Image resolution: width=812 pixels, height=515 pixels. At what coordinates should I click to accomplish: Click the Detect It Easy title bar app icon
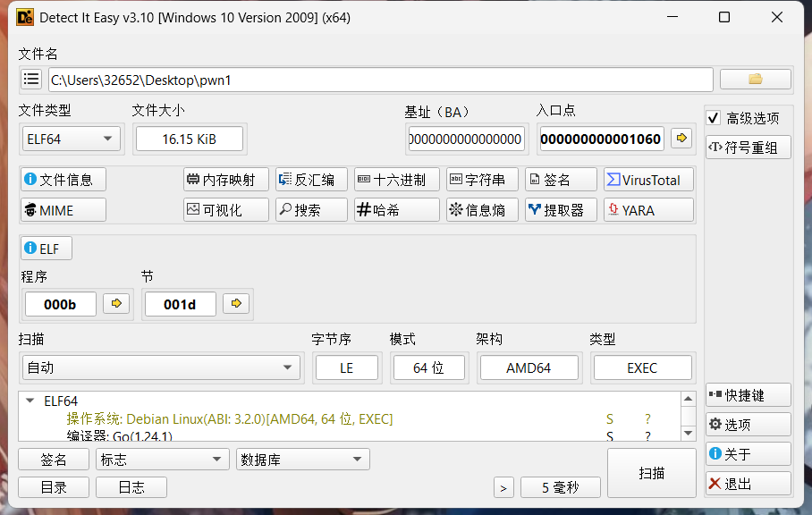coord(25,17)
